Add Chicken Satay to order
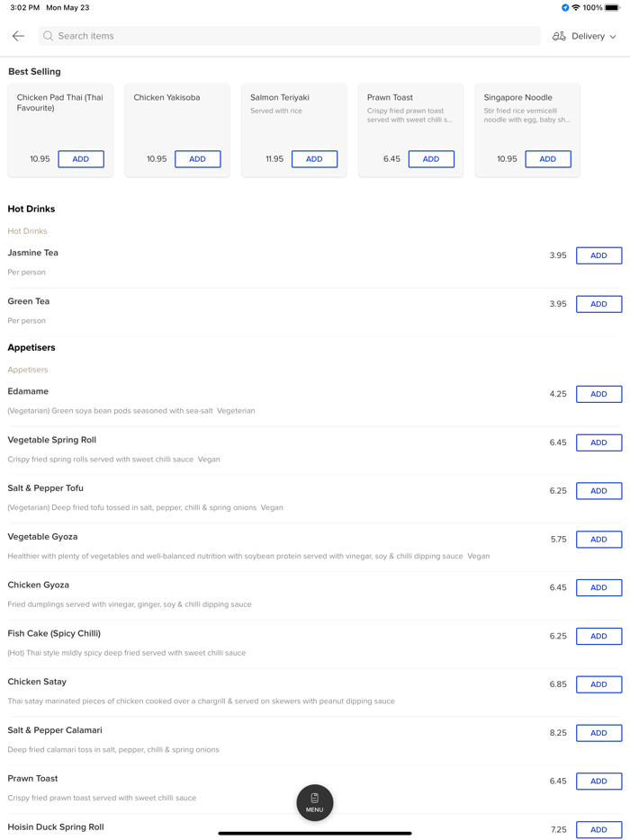The width and height of the screenshot is (630, 840). [x=598, y=684]
